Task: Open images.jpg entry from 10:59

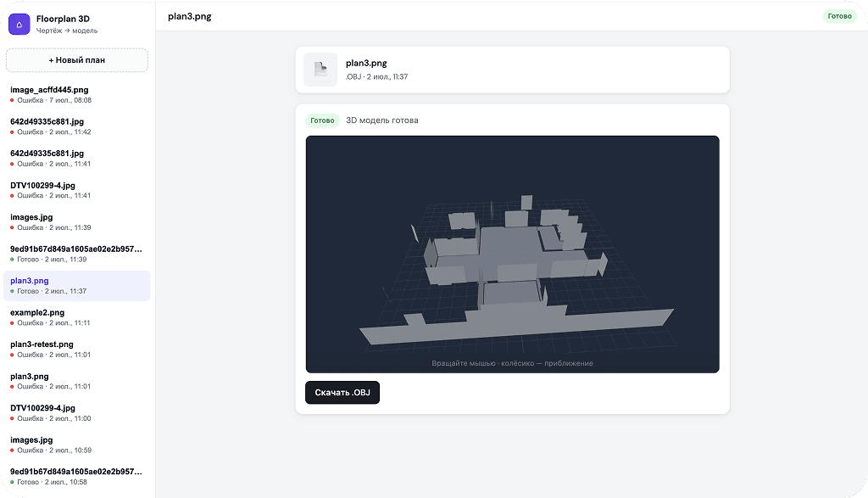Action: point(77,445)
